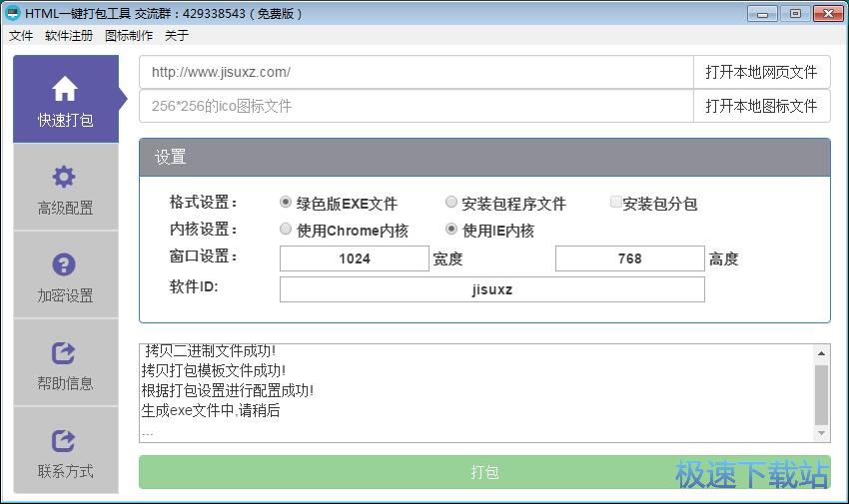Choose 使用Chrome内核 option
Image resolution: width=849 pixels, height=504 pixels.
coord(286,229)
